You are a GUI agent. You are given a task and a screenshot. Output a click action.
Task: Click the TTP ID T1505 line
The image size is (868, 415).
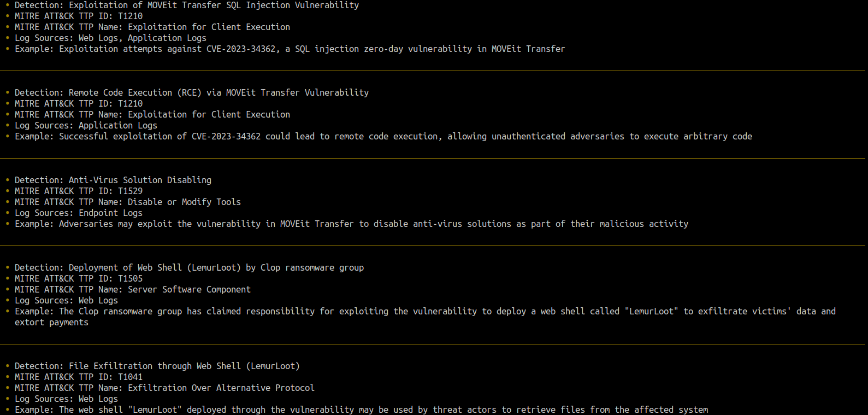click(x=78, y=279)
